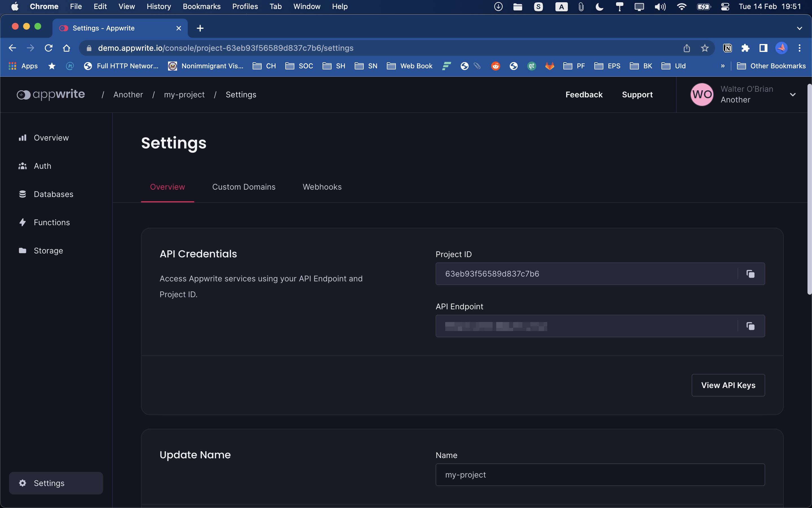812x508 pixels.
Task: Go forward in browser history
Action: click(x=30, y=48)
